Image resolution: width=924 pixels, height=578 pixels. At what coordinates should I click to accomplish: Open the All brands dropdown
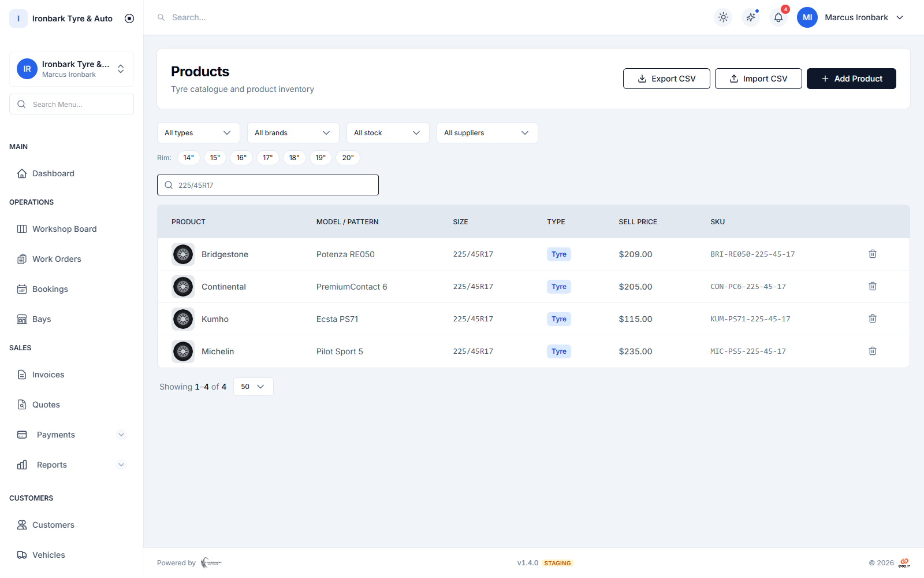[x=293, y=133]
